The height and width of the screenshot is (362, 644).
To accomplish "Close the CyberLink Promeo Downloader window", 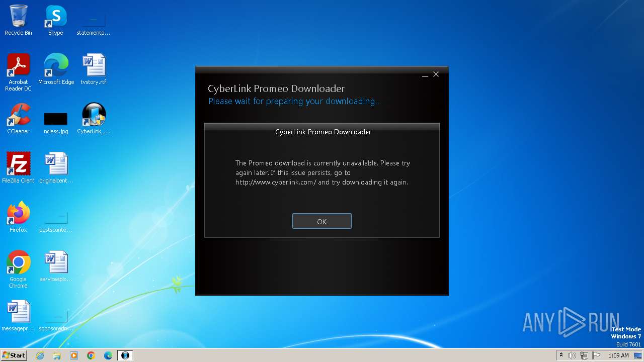I will [x=436, y=74].
